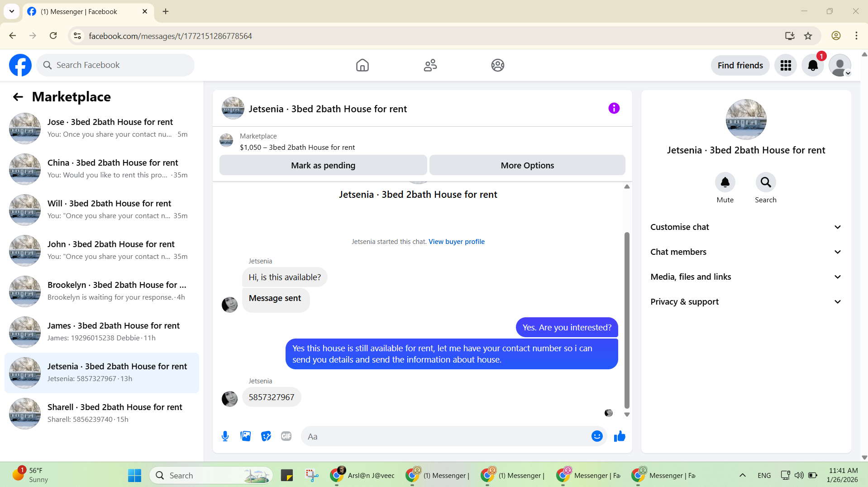This screenshot has width=868, height=487.
Task: Send a thumbs-up like
Action: pyautogui.click(x=620, y=436)
